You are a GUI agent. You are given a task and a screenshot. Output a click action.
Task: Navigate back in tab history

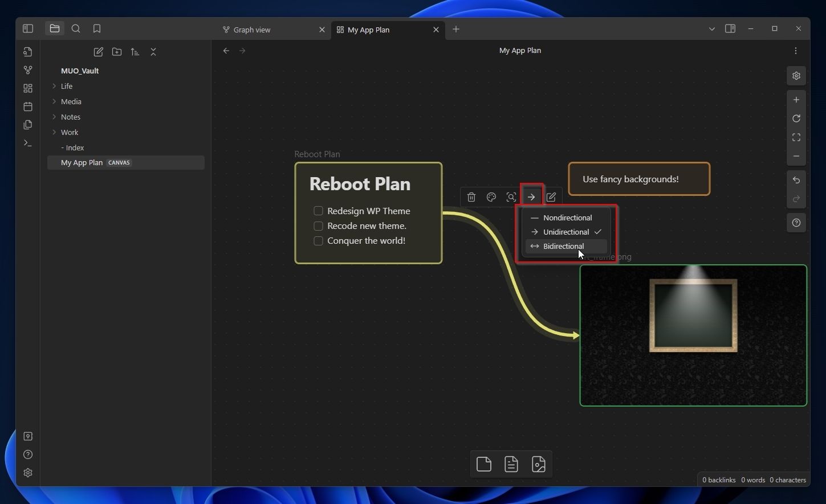tap(226, 51)
